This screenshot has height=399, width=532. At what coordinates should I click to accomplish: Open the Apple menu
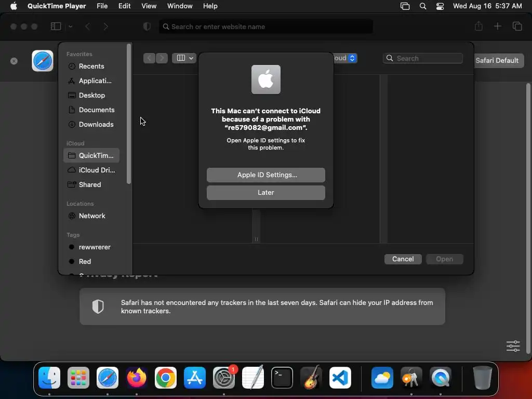tap(14, 6)
